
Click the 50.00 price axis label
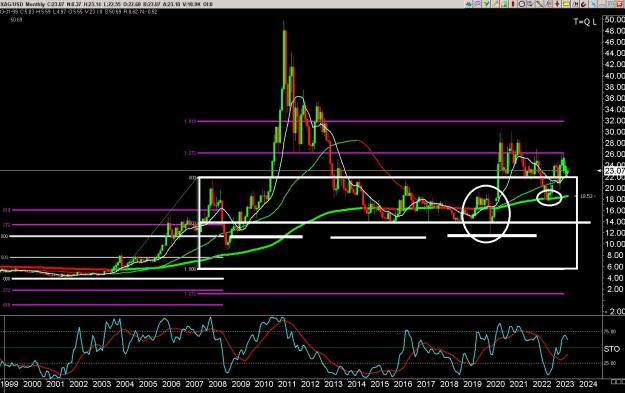pyautogui.click(x=615, y=20)
